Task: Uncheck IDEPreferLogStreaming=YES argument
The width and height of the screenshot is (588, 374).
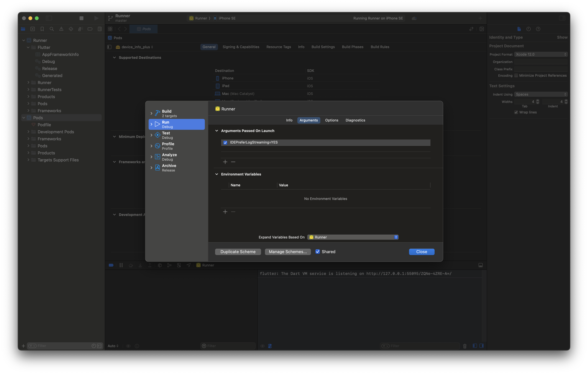Action: coord(225,142)
